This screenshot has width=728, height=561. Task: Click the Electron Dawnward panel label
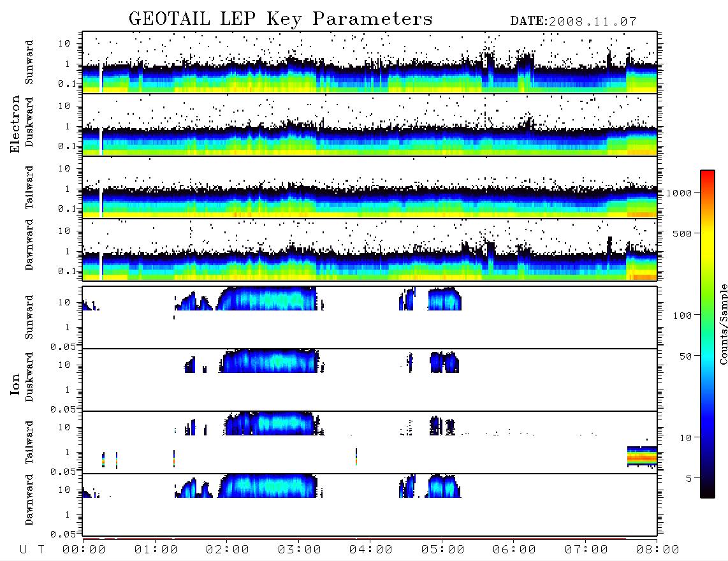29,245
